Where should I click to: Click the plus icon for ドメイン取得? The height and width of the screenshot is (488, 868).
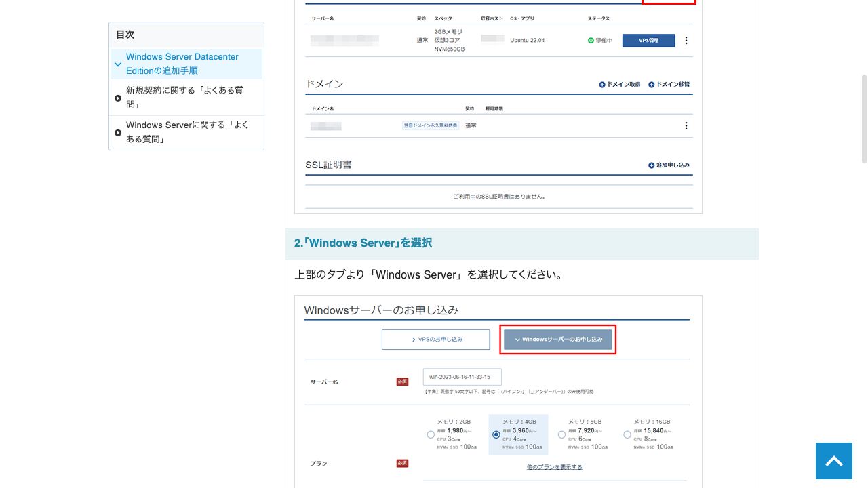tap(602, 85)
